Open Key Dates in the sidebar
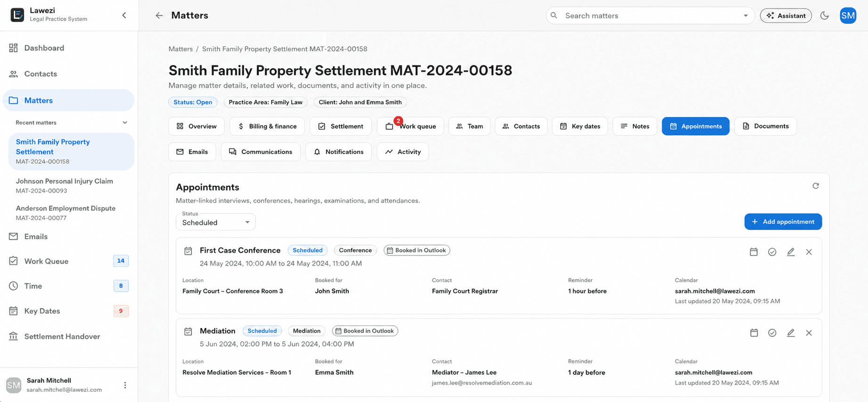 point(69,311)
